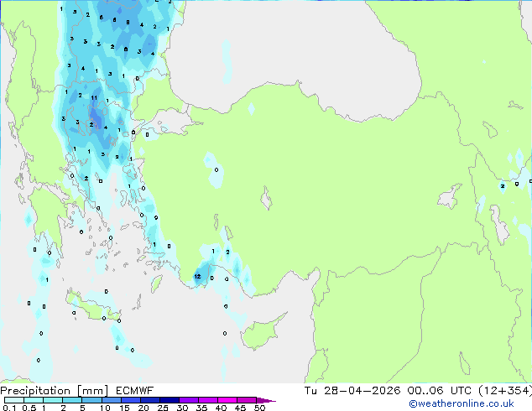The image size is (532, 411).
Task: Click the '11' precipitation value on map
Action: tap(94, 97)
